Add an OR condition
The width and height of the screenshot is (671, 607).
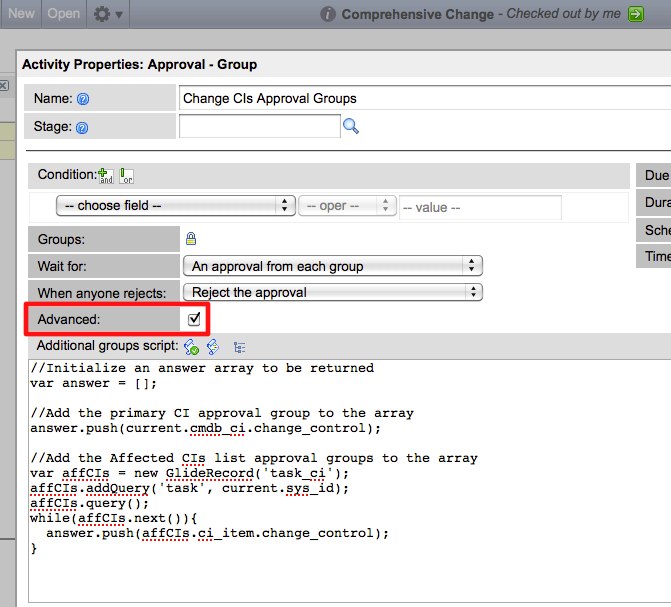click(x=126, y=176)
